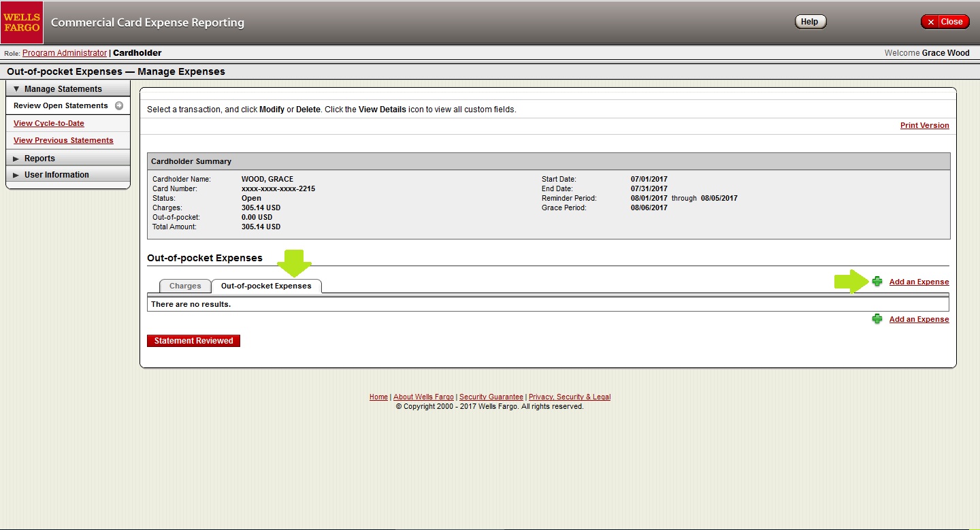Click the Out-of-pocket value 0.00 USD
The width and height of the screenshot is (980, 530).
[257, 217]
